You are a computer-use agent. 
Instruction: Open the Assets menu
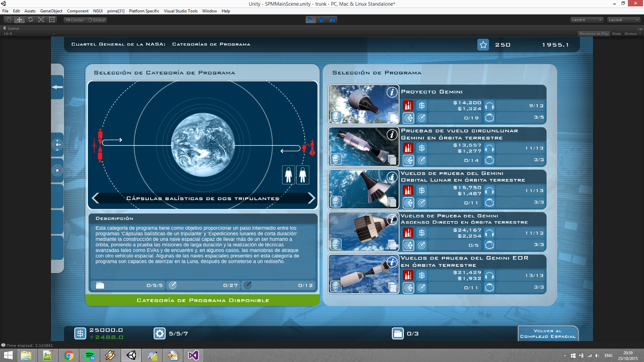tap(30, 11)
